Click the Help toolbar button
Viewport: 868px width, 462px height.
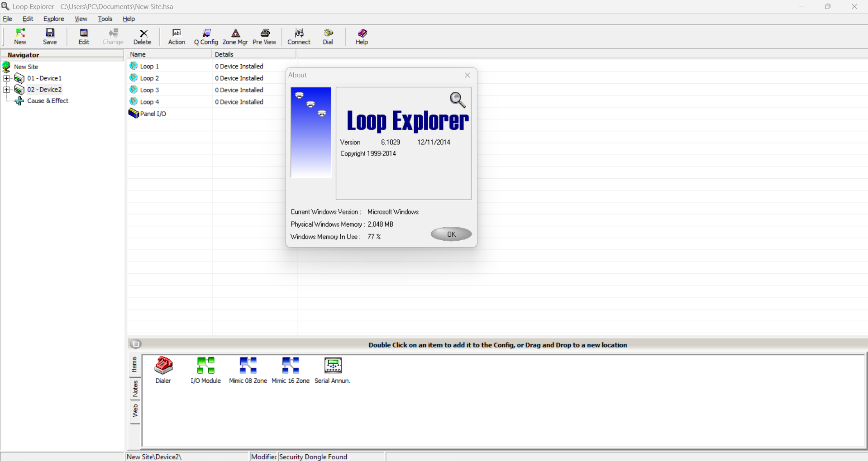[361, 36]
